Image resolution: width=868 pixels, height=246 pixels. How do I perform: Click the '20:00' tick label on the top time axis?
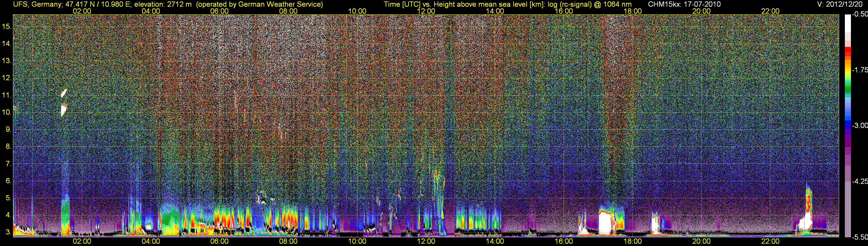click(x=702, y=11)
